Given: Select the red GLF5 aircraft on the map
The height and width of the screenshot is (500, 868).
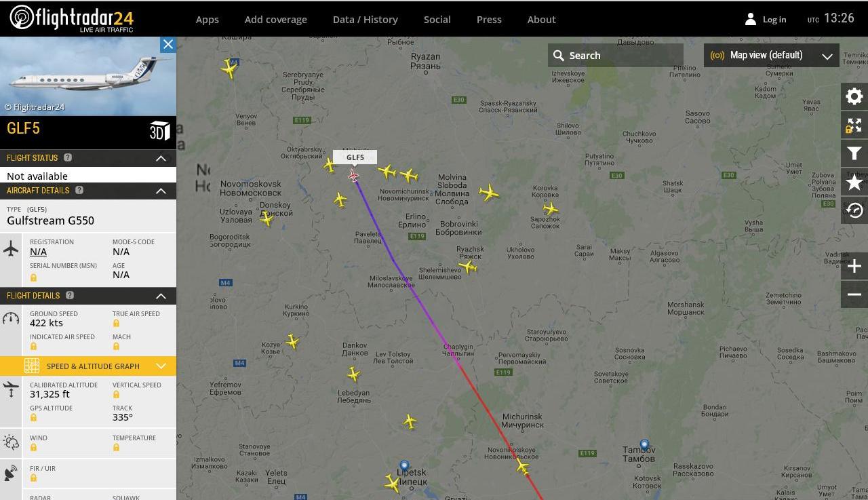Looking at the screenshot, I should 353,176.
